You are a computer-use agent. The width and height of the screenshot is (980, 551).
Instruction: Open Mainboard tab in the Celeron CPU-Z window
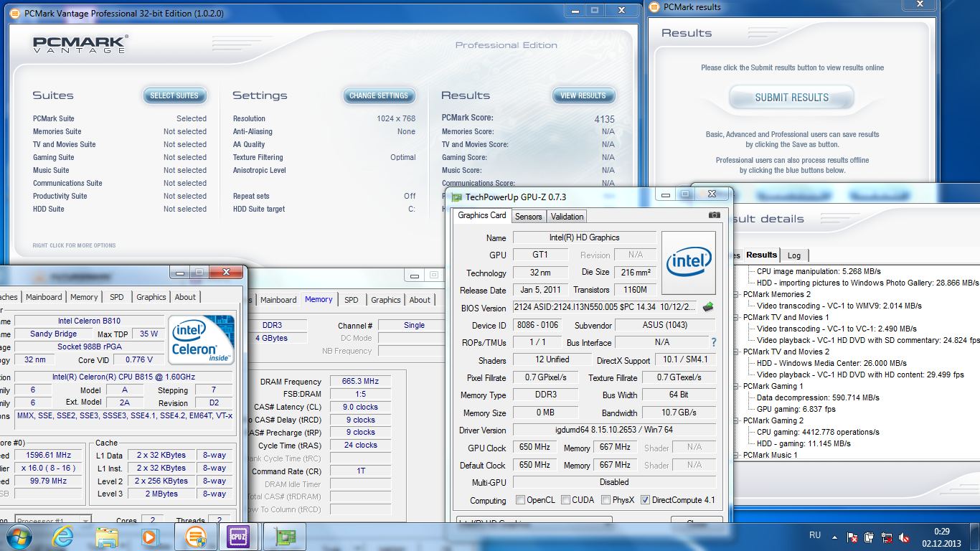(44, 297)
